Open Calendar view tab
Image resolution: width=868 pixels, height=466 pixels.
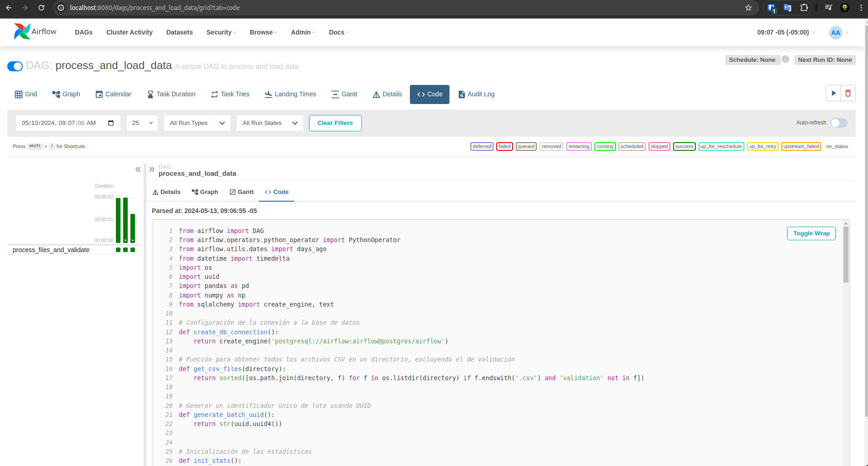[114, 94]
